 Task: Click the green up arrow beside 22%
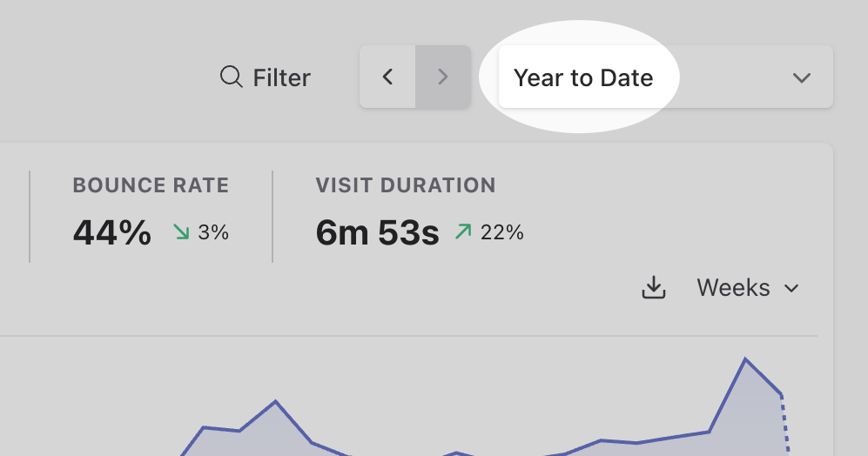pyautogui.click(x=463, y=231)
